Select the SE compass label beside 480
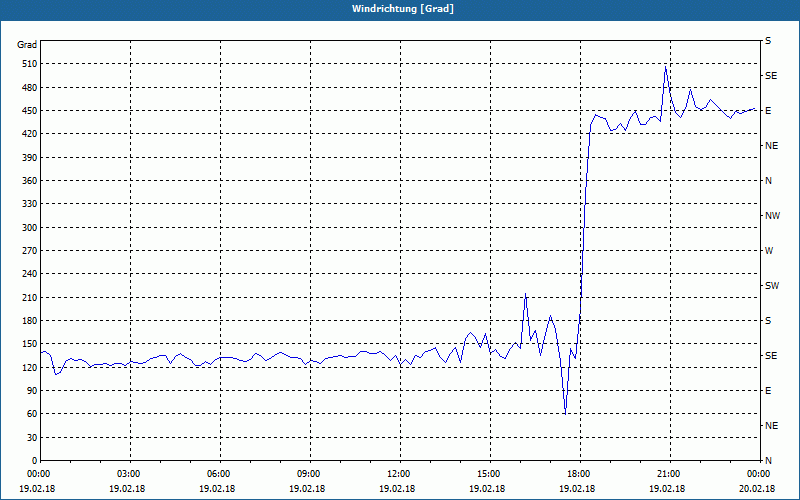Image resolution: width=800 pixels, height=500 pixels. pos(771,76)
